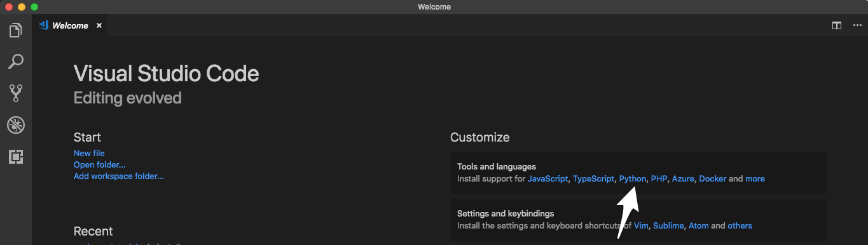Open the Extensions view icon
The image size is (868, 245).
click(16, 157)
